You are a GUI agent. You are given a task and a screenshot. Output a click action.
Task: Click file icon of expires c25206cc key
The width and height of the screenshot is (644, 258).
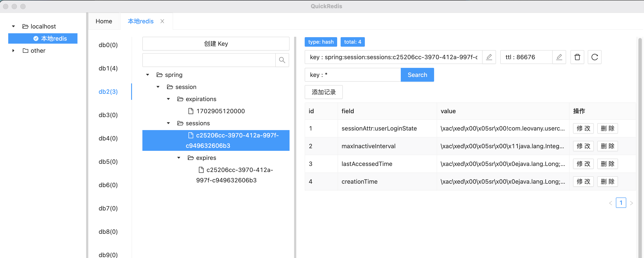tap(201, 170)
